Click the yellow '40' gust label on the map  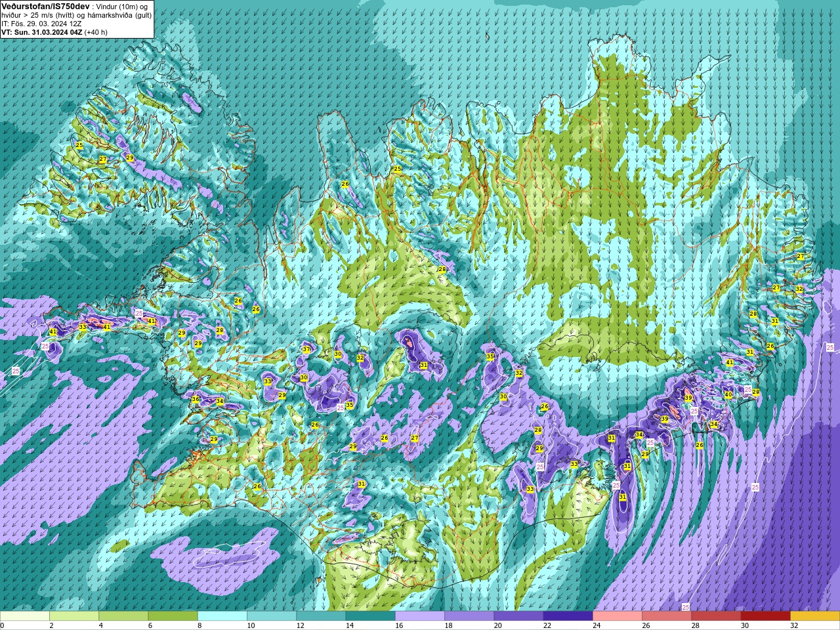pos(728,394)
